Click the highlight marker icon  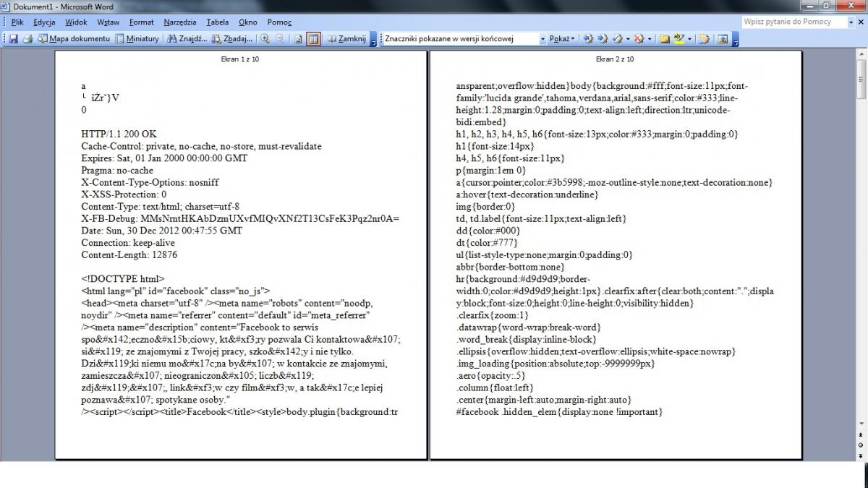[x=678, y=38]
